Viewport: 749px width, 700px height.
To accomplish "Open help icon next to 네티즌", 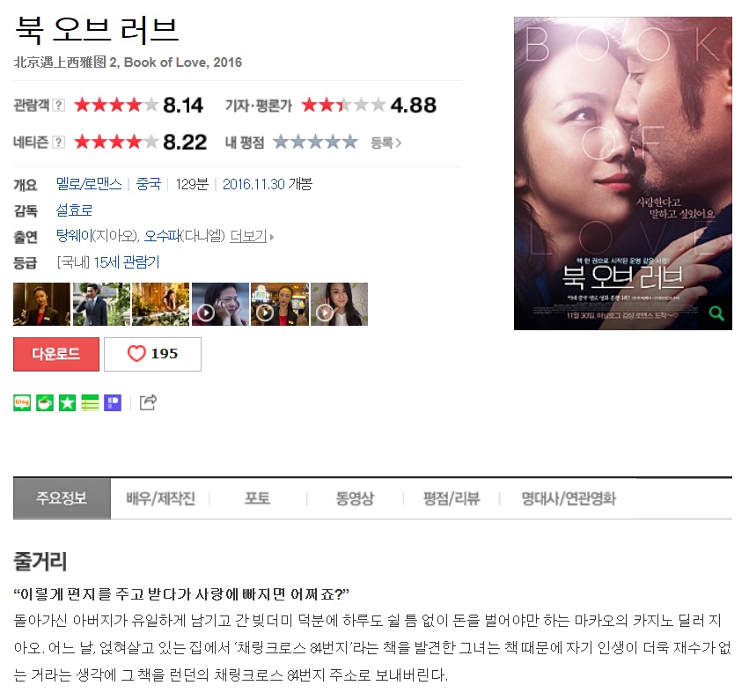I will click(x=58, y=142).
